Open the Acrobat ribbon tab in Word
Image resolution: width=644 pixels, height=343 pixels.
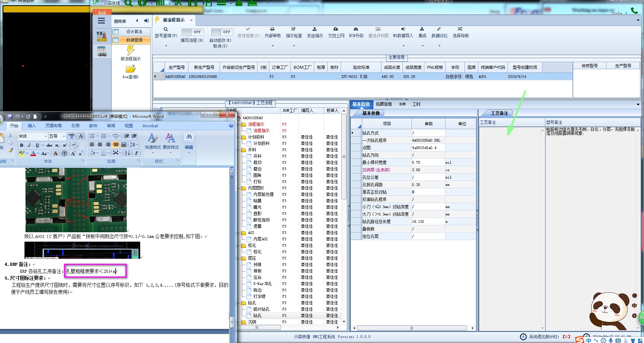click(x=150, y=126)
